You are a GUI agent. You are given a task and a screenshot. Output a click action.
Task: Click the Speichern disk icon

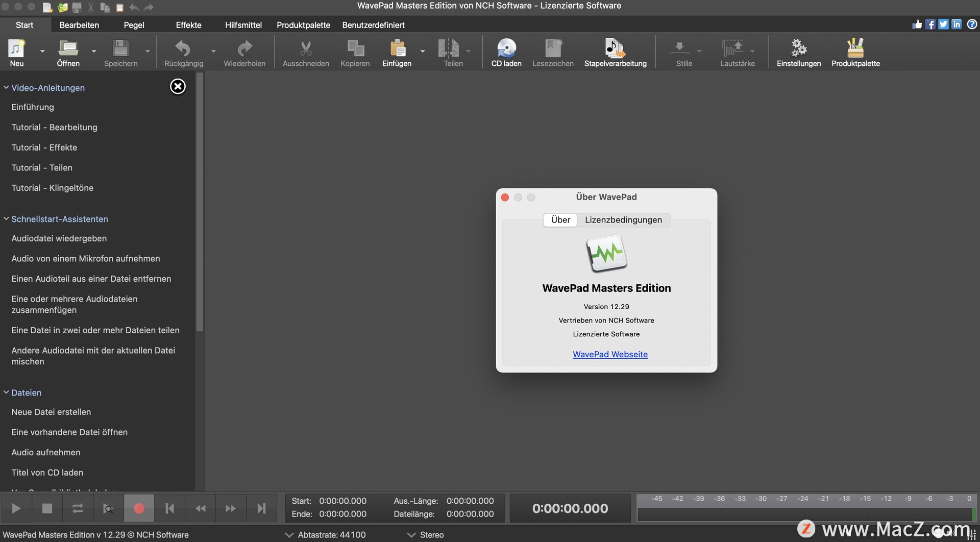[x=120, y=48]
